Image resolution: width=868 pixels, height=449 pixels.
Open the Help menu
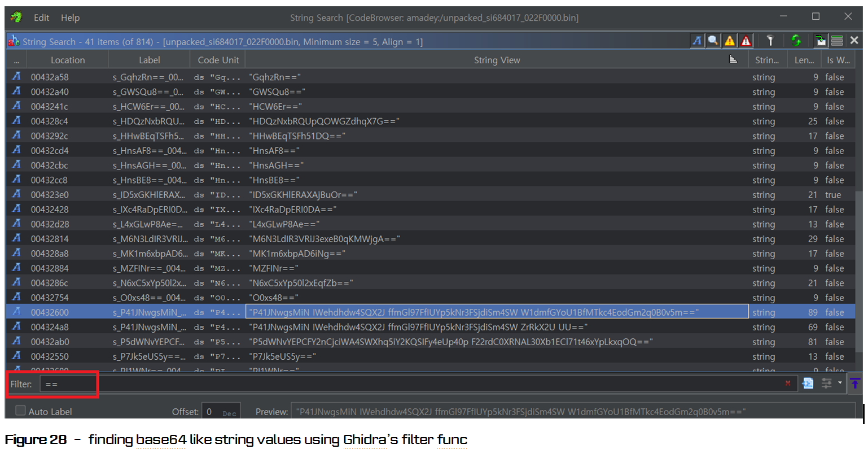click(x=70, y=18)
